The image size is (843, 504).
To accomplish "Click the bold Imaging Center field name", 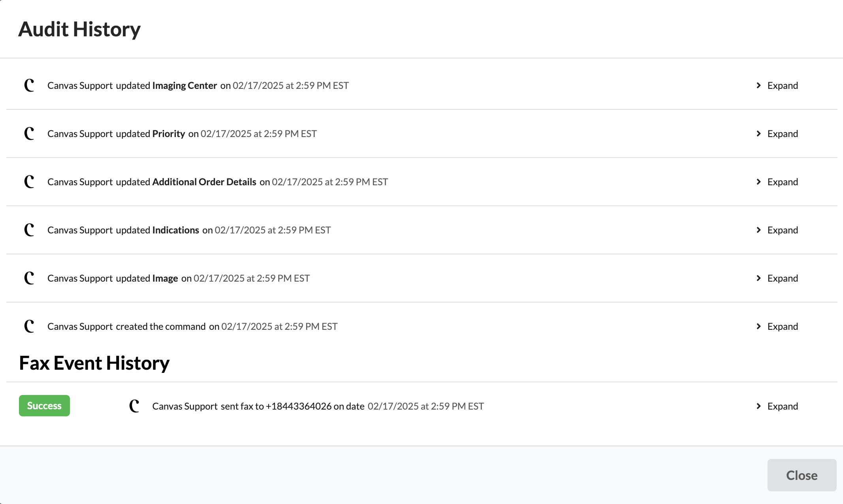I will coord(184,85).
